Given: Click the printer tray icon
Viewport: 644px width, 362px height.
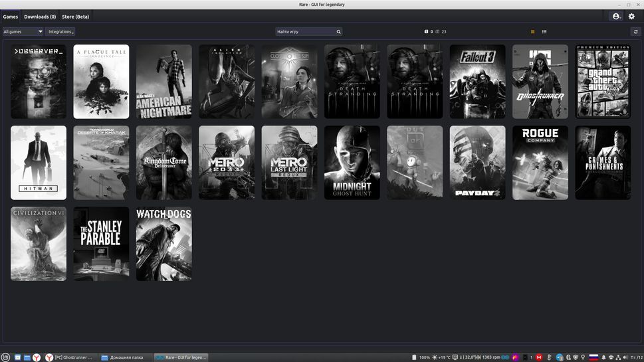Looking at the screenshot, I should (x=611, y=357).
